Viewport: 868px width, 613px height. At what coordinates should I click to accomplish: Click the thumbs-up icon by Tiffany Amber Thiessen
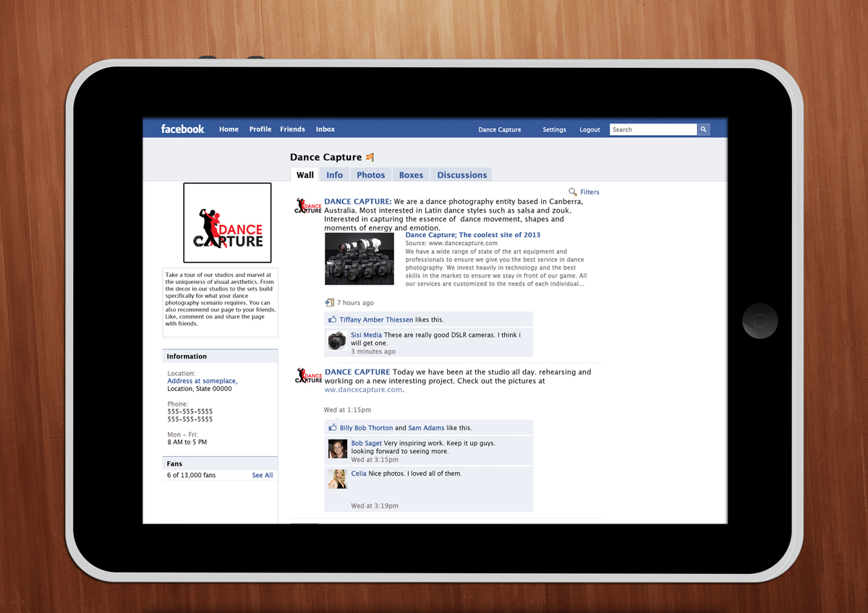click(x=333, y=319)
